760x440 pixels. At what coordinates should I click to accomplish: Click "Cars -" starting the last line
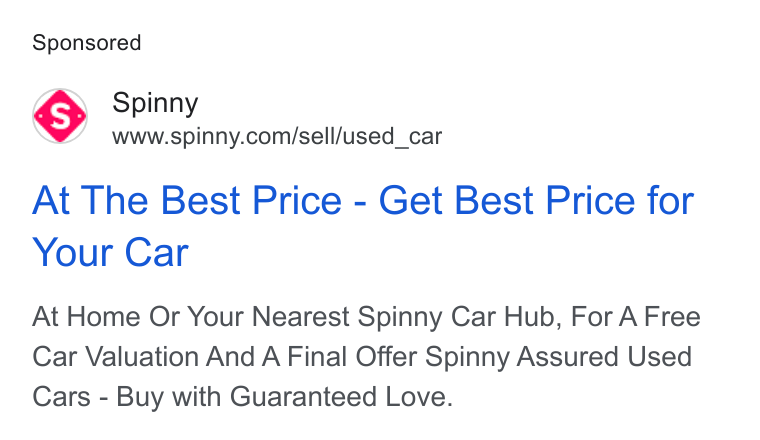point(70,397)
